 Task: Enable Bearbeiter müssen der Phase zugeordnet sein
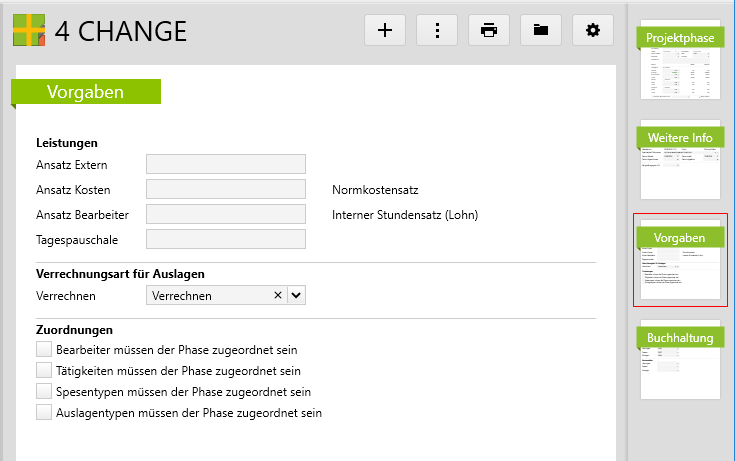(x=43, y=350)
